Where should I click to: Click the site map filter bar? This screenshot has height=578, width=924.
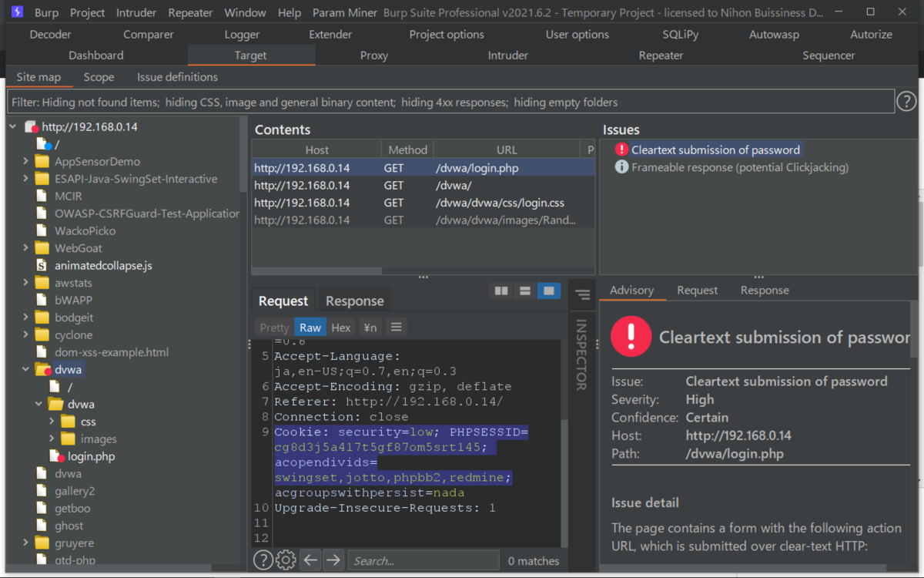point(451,102)
